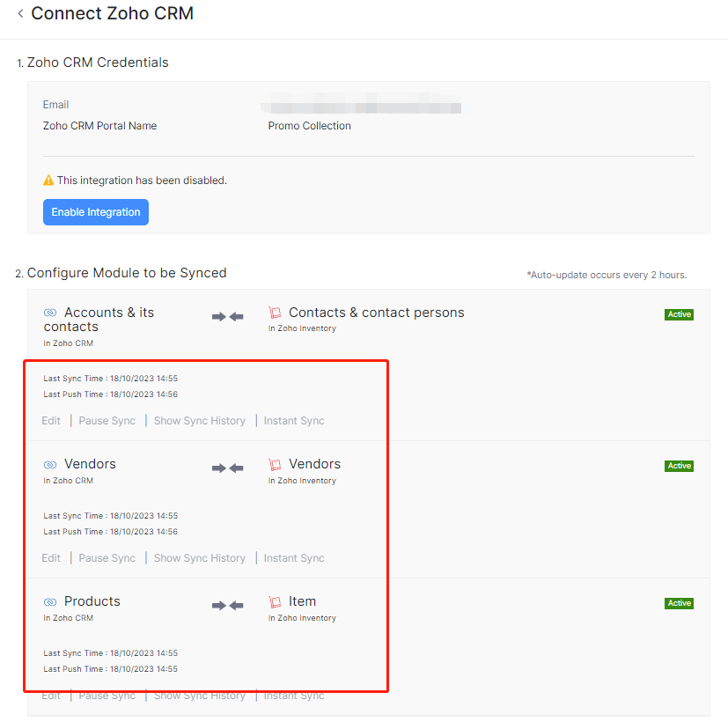This screenshot has height=722, width=728.
Task: Click the Contacts & contact persons heading
Action: (376, 313)
